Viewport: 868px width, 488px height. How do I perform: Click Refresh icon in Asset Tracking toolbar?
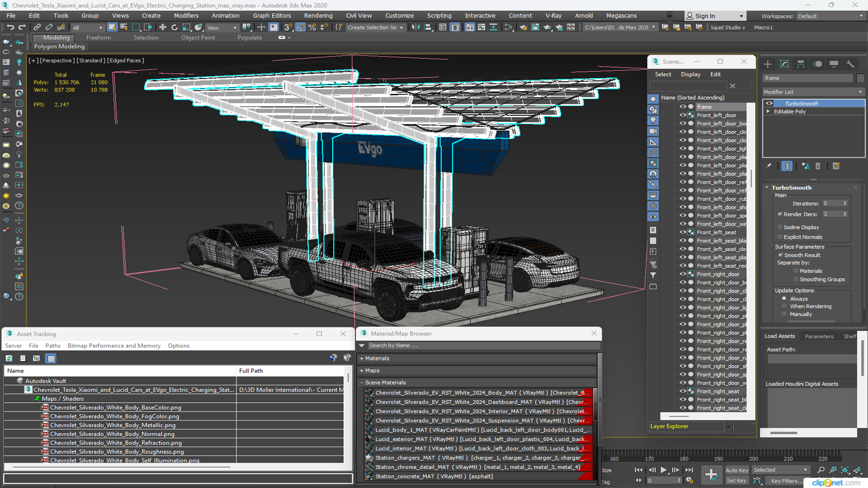pos(9,358)
